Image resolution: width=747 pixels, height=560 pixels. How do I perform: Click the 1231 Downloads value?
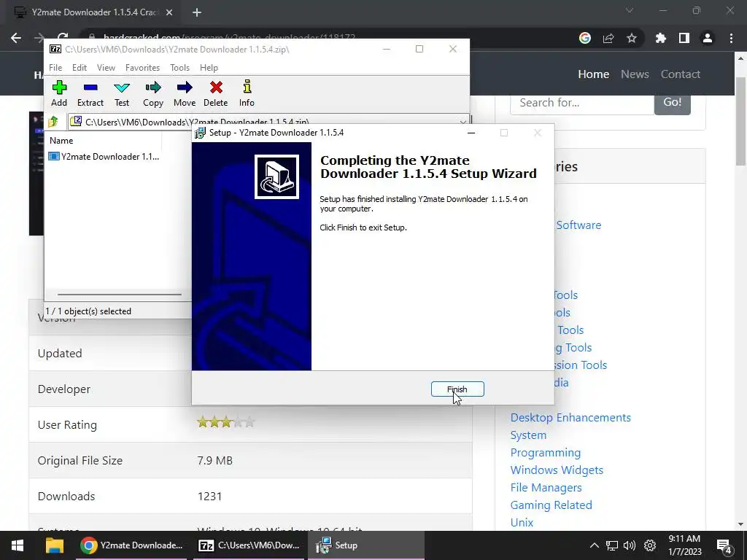(x=209, y=497)
